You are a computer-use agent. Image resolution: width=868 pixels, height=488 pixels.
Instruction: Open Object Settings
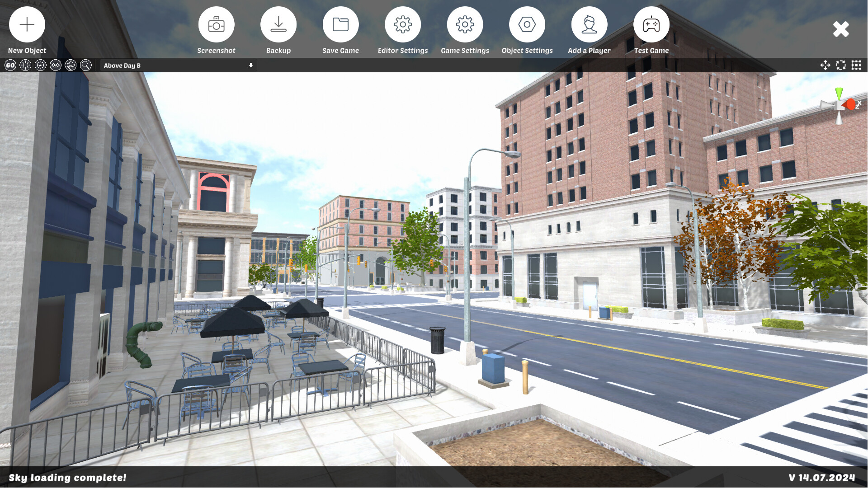coord(527,24)
